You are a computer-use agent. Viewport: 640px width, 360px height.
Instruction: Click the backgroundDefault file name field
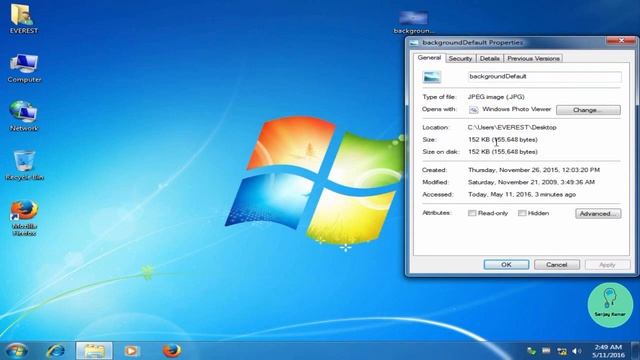[544, 76]
